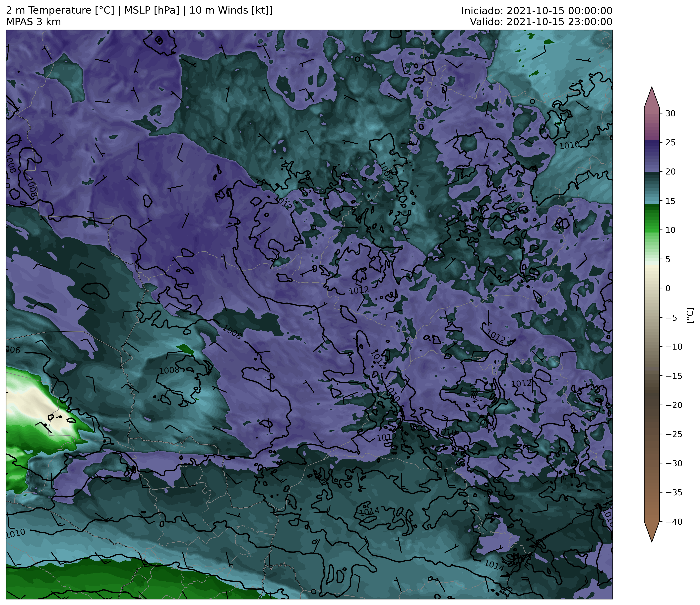700x605 pixels.
Task: Click the 'Iniciado: 2021-10-15 00:00:00' timestamp
Action: (x=537, y=11)
